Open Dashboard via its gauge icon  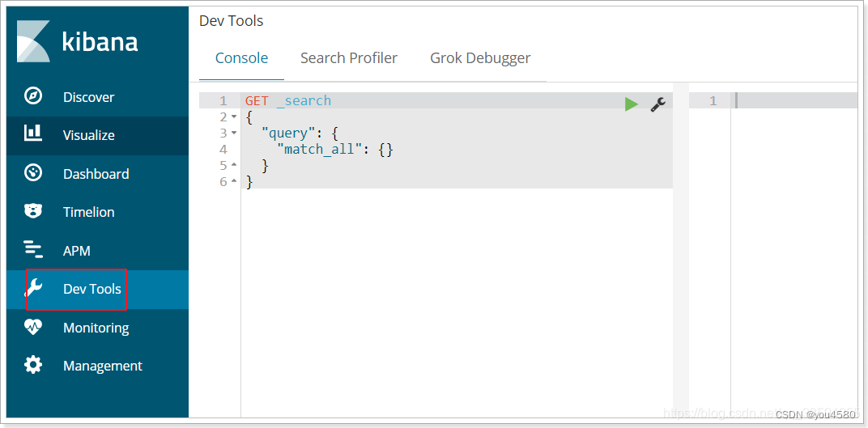tap(33, 173)
